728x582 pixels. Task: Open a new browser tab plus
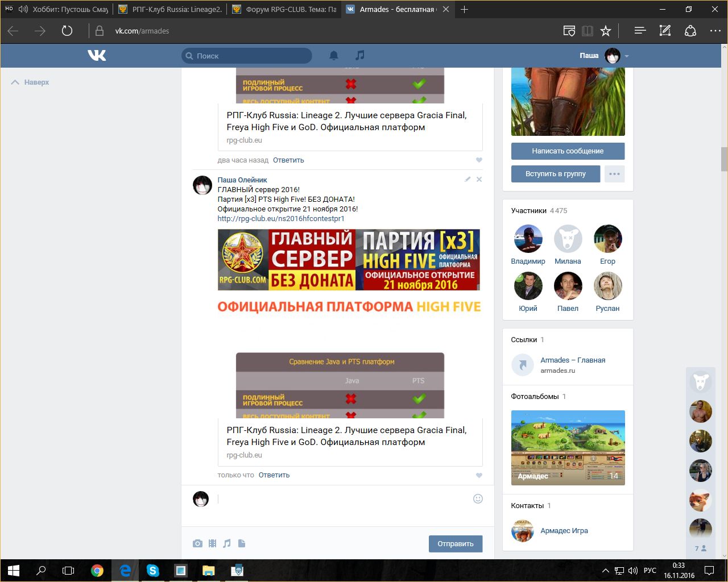464,9
